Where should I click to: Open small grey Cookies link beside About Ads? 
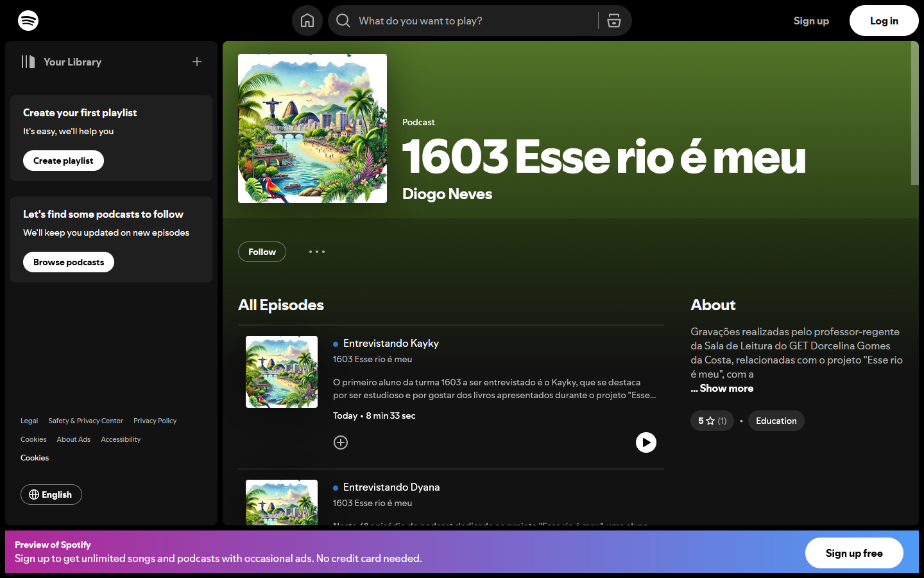pyautogui.click(x=33, y=439)
